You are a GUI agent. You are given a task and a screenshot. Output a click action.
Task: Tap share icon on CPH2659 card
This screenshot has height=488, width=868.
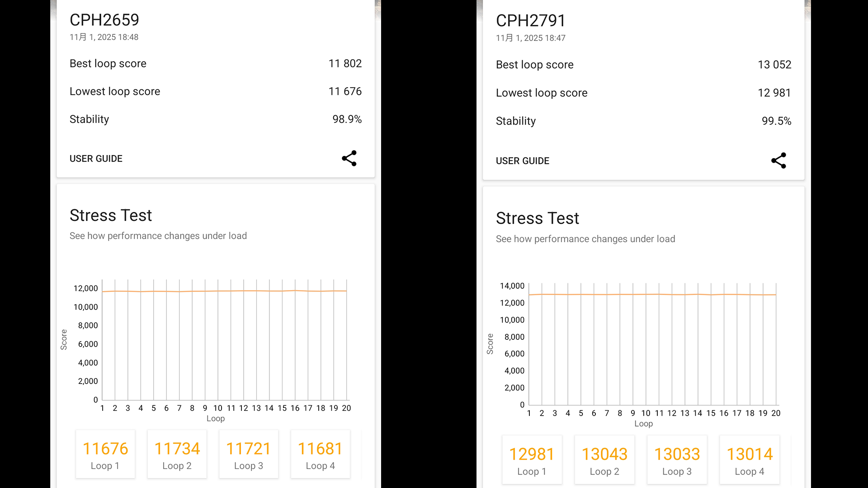point(349,159)
